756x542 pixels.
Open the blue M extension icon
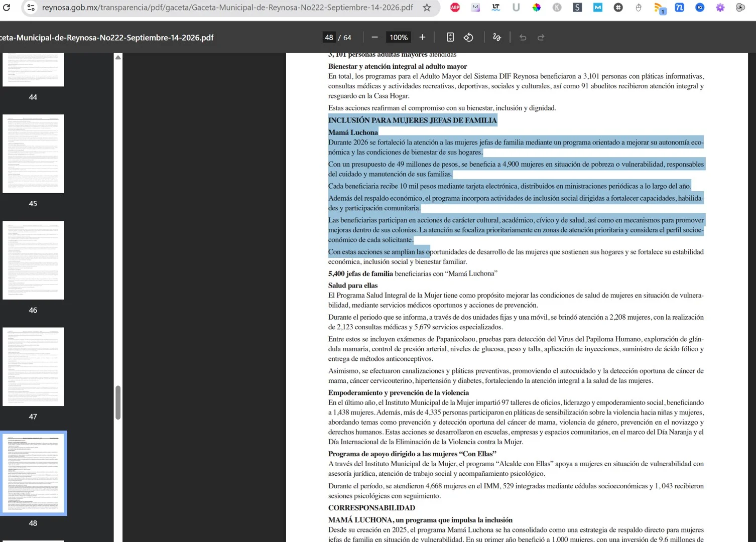(x=598, y=8)
